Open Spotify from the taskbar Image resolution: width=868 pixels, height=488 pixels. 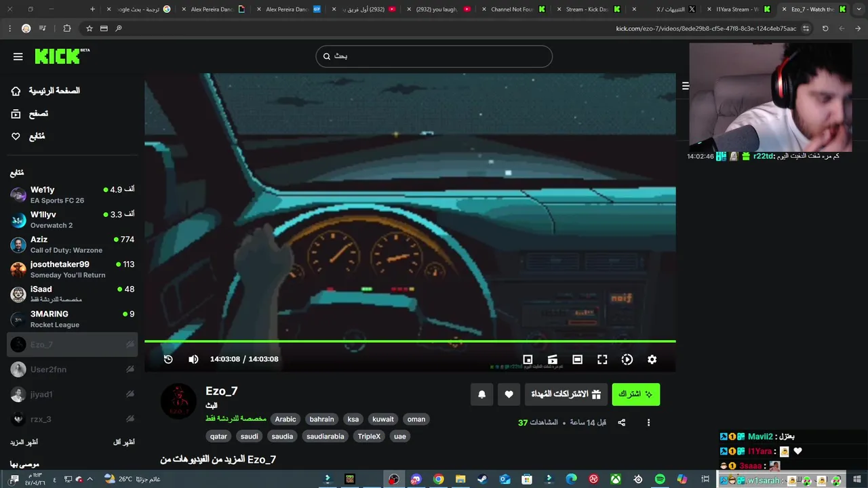point(660,479)
